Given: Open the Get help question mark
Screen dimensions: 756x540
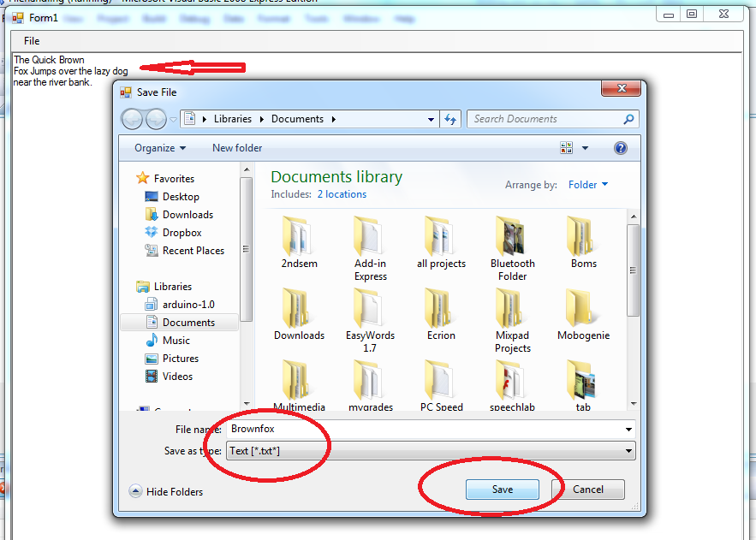Looking at the screenshot, I should click(621, 148).
